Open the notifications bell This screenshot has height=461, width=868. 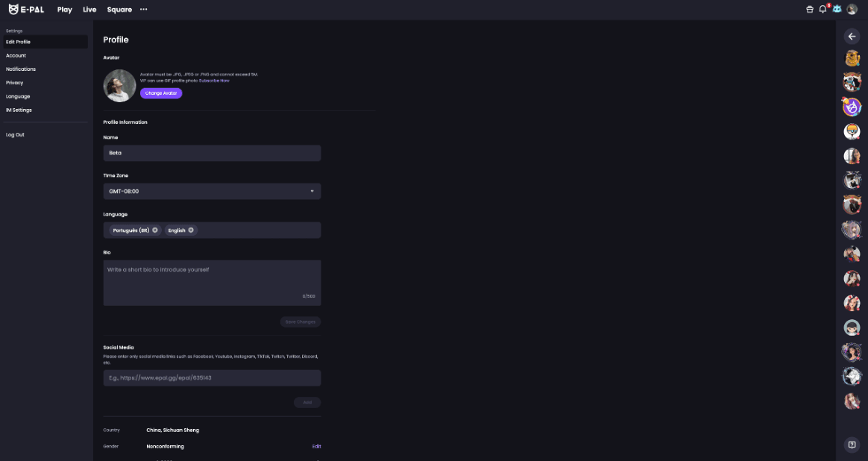click(x=821, y=9)
